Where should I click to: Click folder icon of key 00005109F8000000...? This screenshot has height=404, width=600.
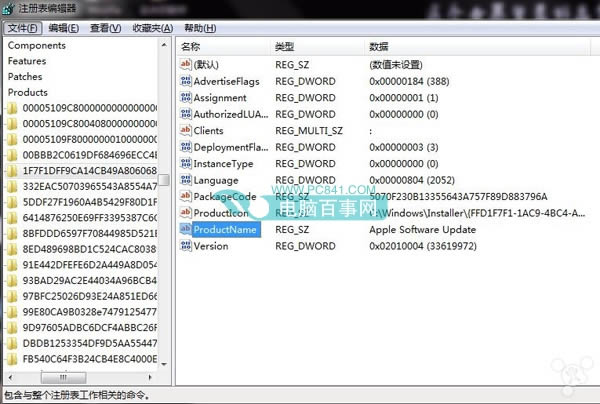click(12, 140)
